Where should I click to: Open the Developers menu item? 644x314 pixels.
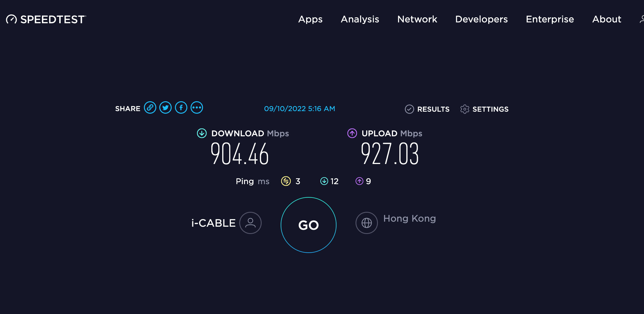pos(481,19)
